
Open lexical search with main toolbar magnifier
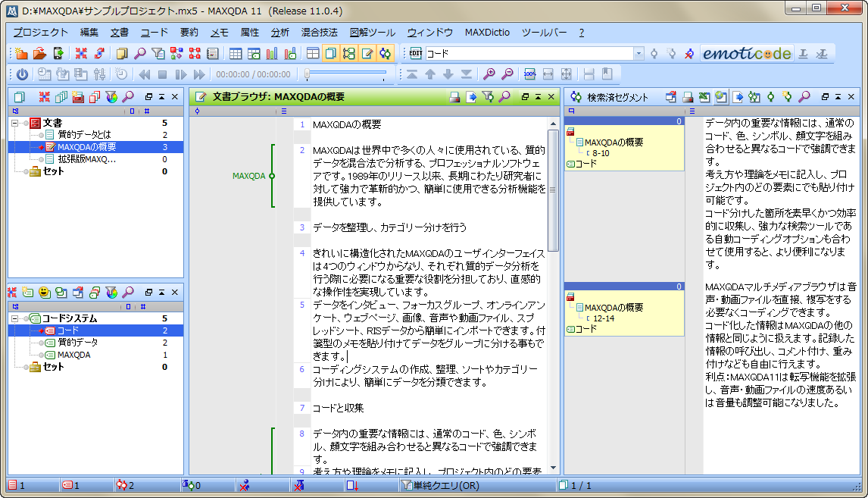point(140,53)
